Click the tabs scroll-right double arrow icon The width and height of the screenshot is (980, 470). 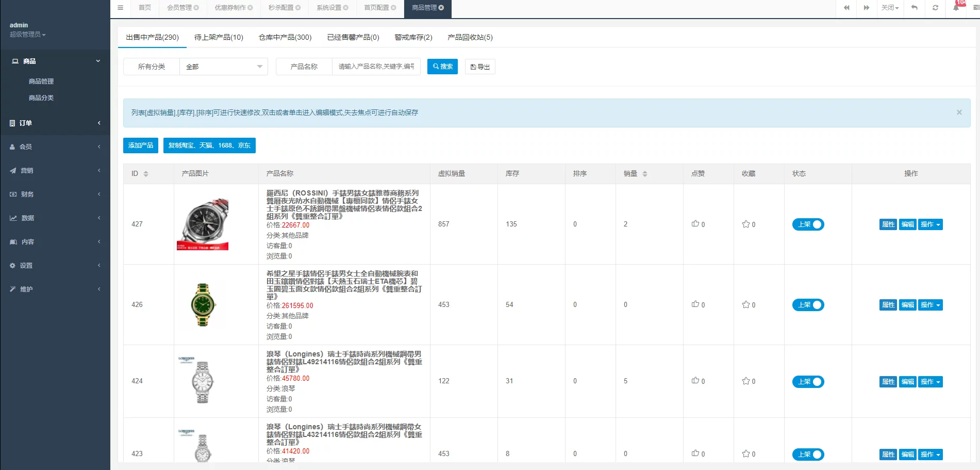coord(867,8)
